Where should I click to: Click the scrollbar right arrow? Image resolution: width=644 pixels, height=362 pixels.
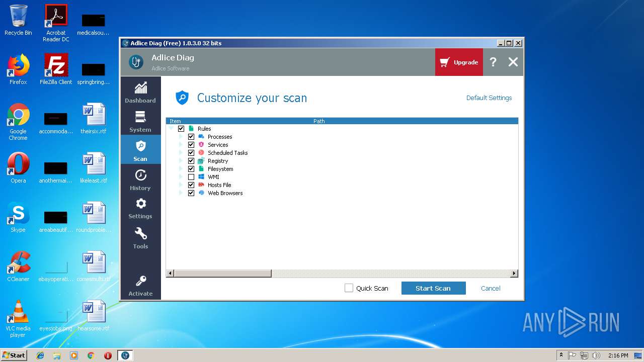coord(514,274)
